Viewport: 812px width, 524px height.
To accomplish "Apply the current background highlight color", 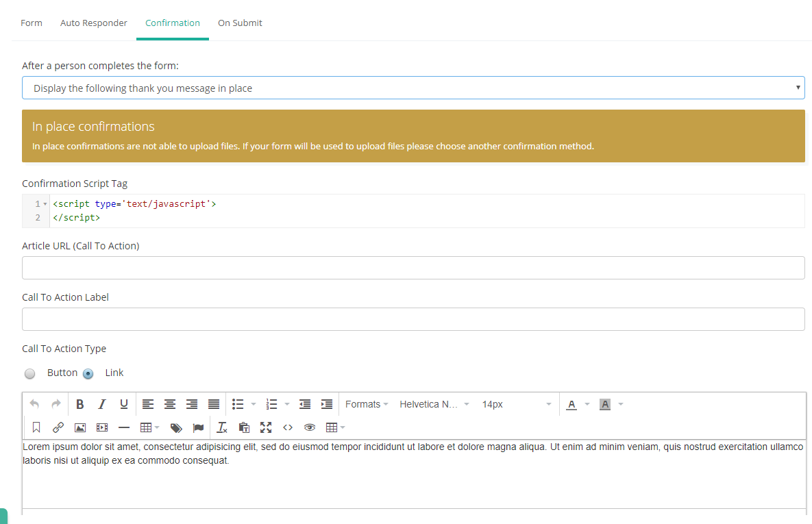I will click(x=605, y=404).
